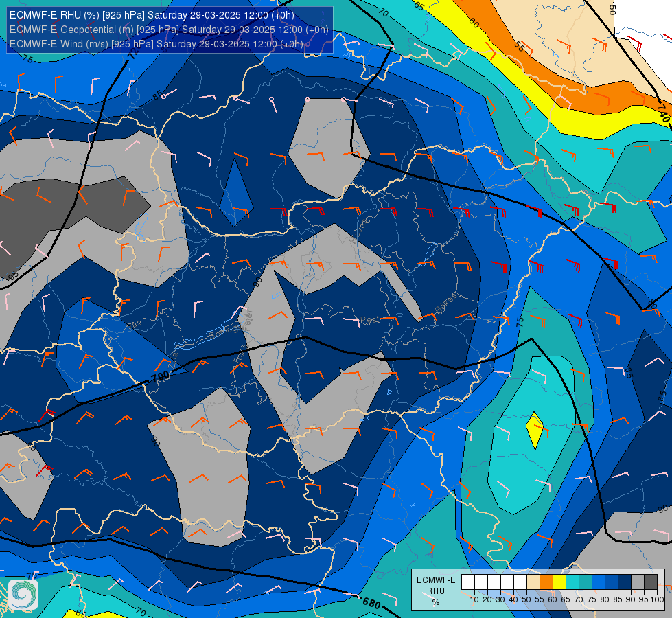Image resolution: width=672 pixels, height=618 pixels.
Task: Click the legend heading 'ECMWF-E'
Action: coord(436,580)
